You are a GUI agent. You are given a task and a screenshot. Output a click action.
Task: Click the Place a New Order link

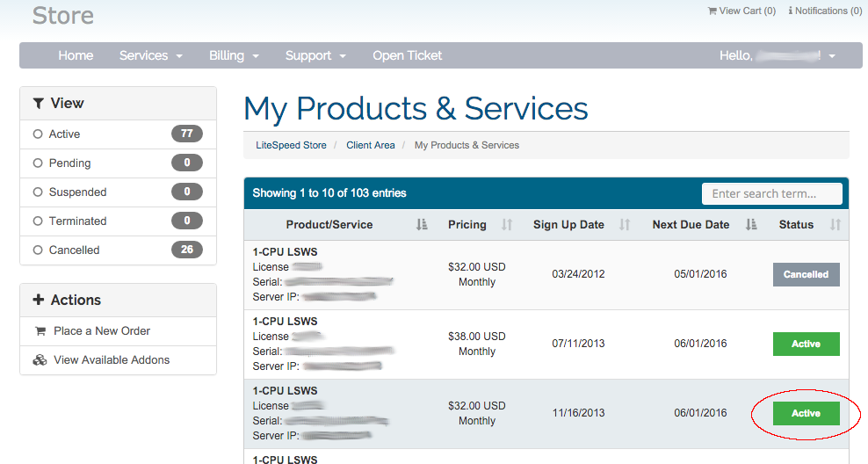102,330
